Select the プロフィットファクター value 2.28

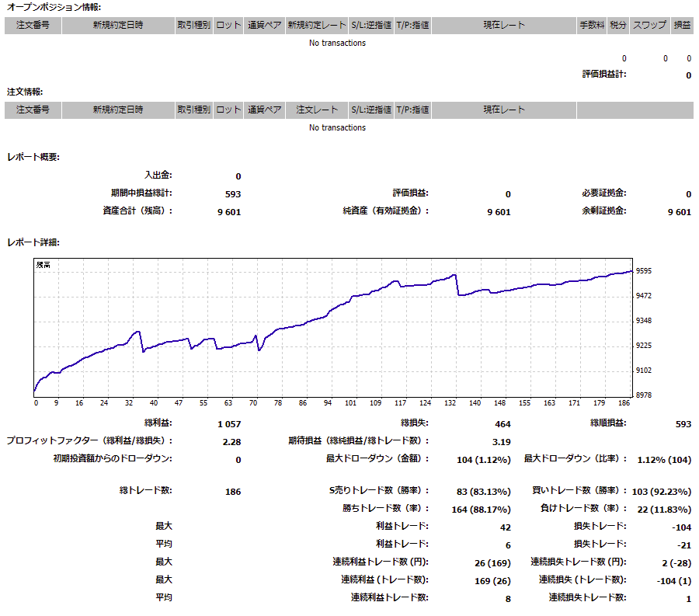231,441
